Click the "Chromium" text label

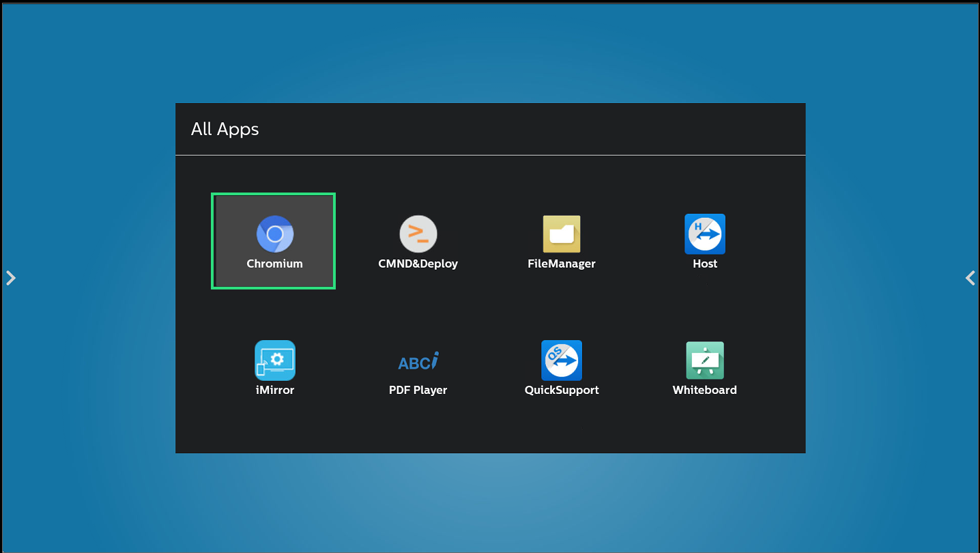[x=274, y=264]
